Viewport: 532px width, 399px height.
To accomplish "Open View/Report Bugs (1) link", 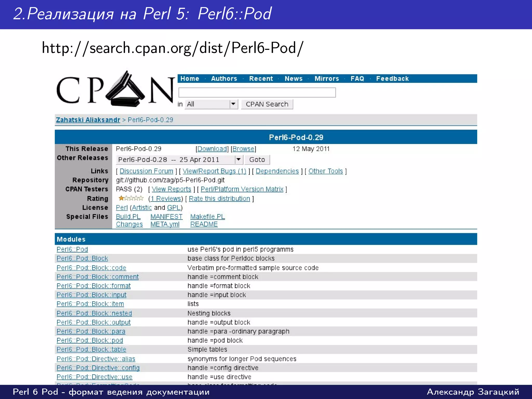I will click(214, 171).
